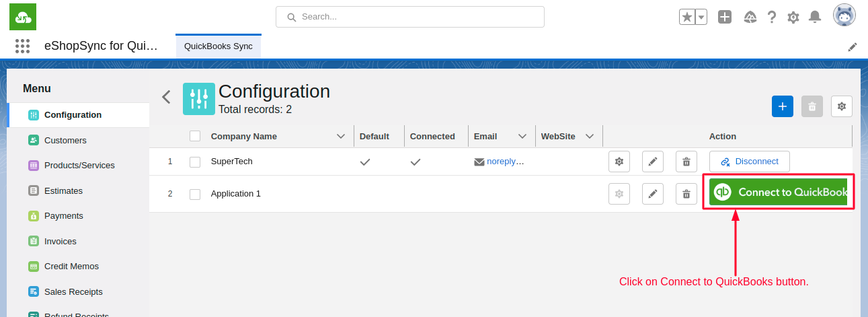
Task: Expand the favorites list dropdown arrow
Action: tap(701, 17)
